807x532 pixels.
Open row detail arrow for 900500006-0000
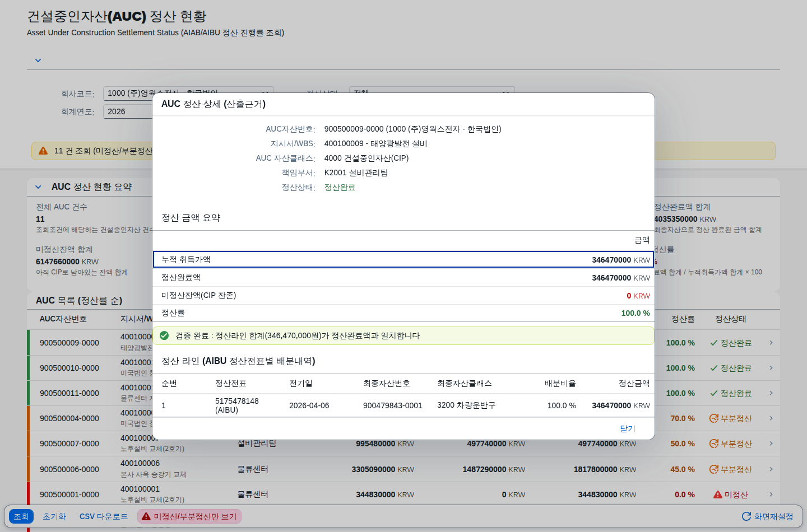pos(771,469)
